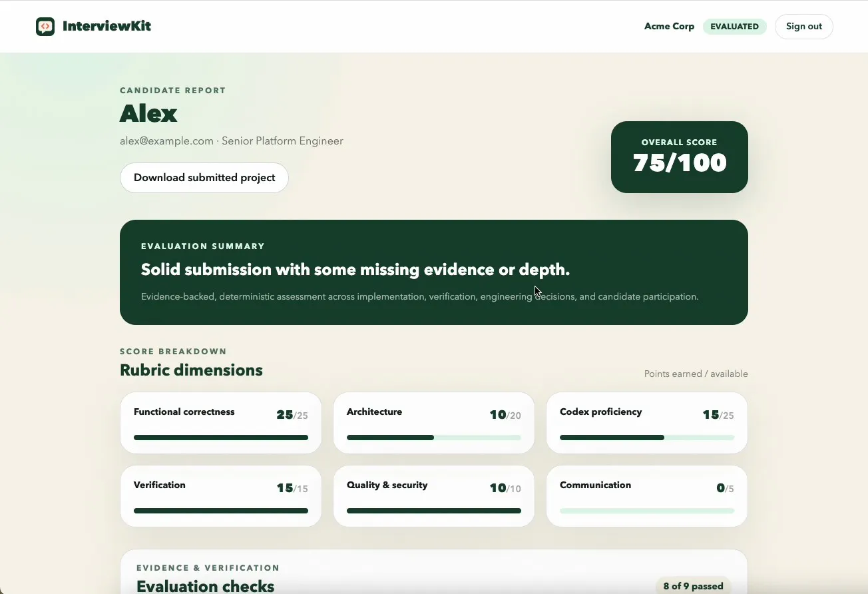868x594 pixels.
Task: Click the Communication progress bar
Action: pos(647,511)
